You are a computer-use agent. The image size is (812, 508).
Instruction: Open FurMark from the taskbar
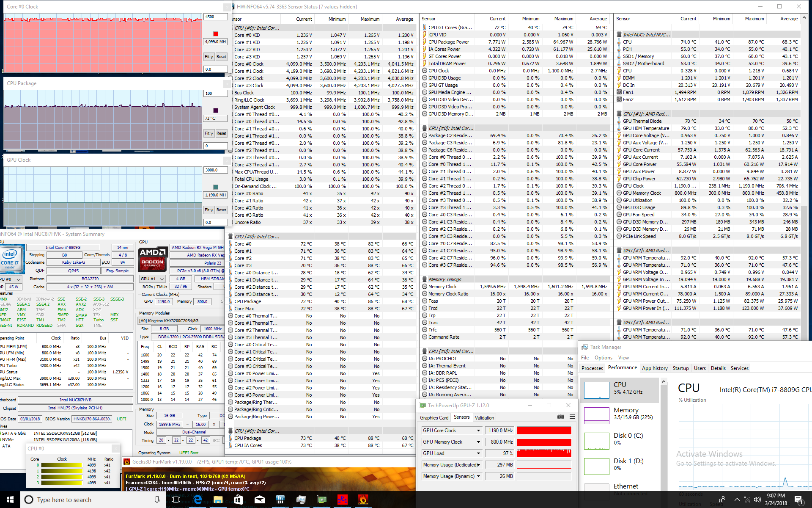click(363, 500)
